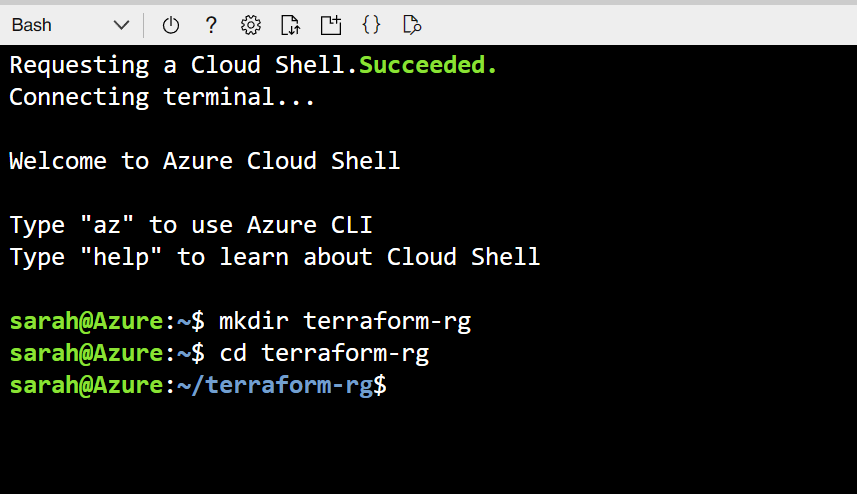
Task: Expand the shell type dropdown chevron
Action: (x=122, y=25)
